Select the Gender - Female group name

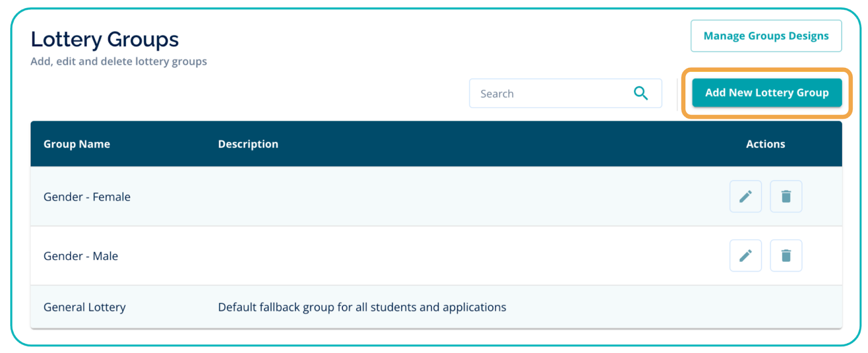coord(87,197)
